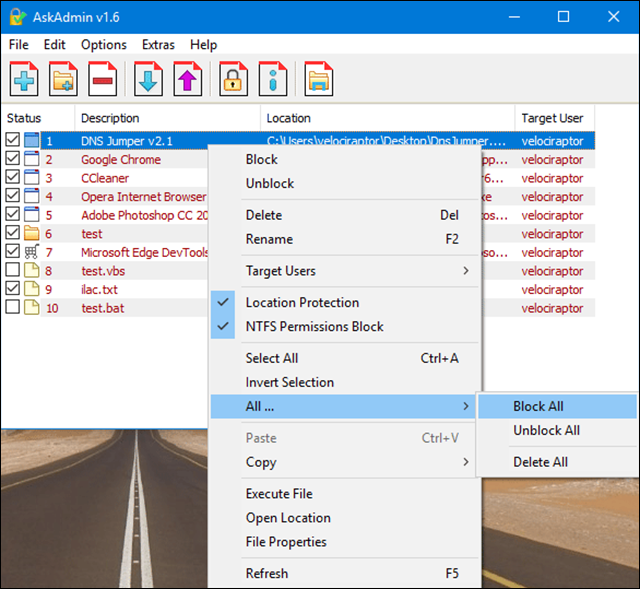This screenshot has height=589, width=640.
Task: Click Open Location menu entry
Action: click(x=345, y=518)
